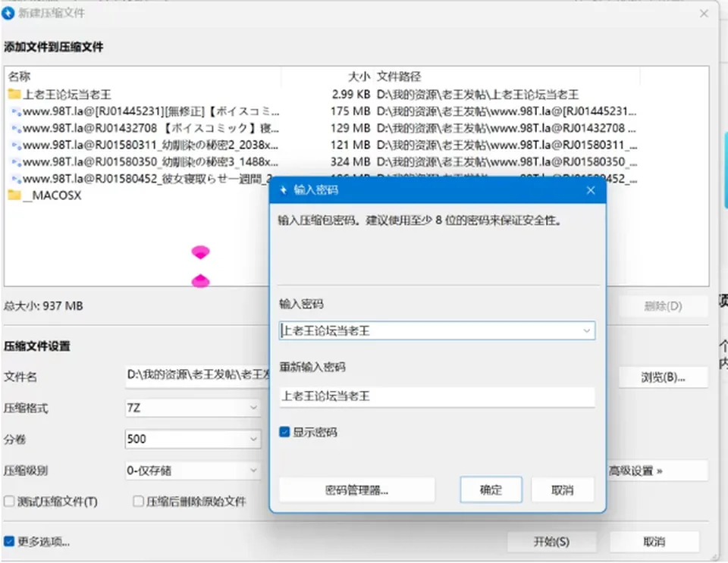The height and width of the screenshot is (563, 728).
Task: Click the file icon of the RJ01580452 row
Action: 16,179
